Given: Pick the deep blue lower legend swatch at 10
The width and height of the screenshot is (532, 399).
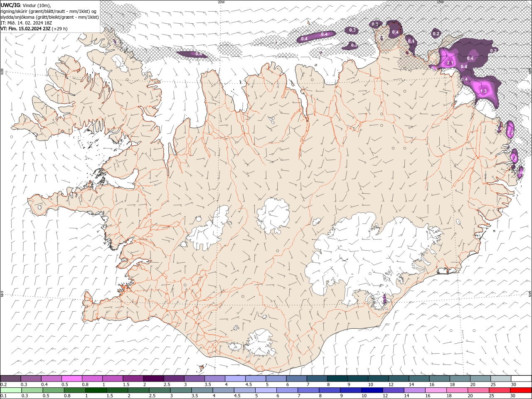Looking at the screenshot, I should pyautogui.click(x=372, y=390).
